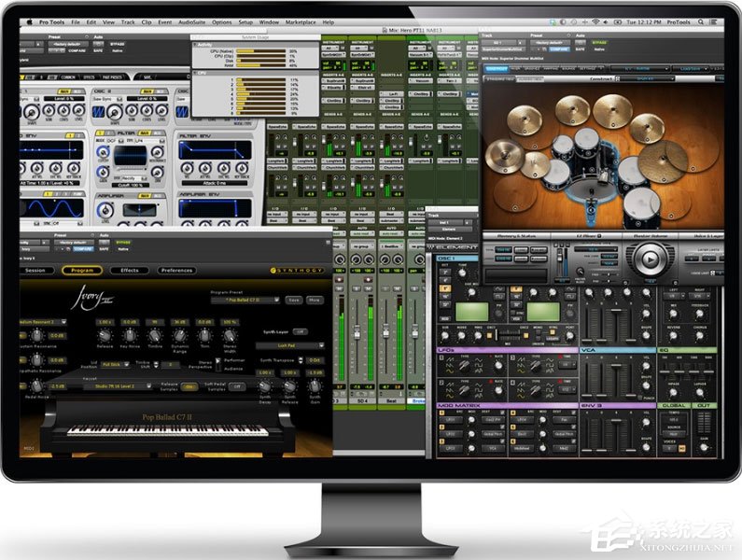Open the Program Preset Pop Ballad dropdown
This screenshot has width=742, height=560.
point(245,301)
